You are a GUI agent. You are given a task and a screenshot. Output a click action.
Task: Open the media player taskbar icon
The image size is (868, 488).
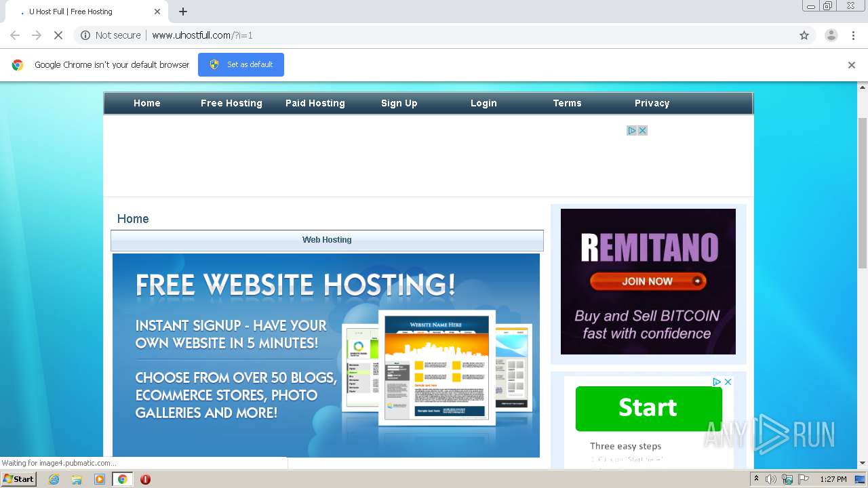click(x=100, y=479)
